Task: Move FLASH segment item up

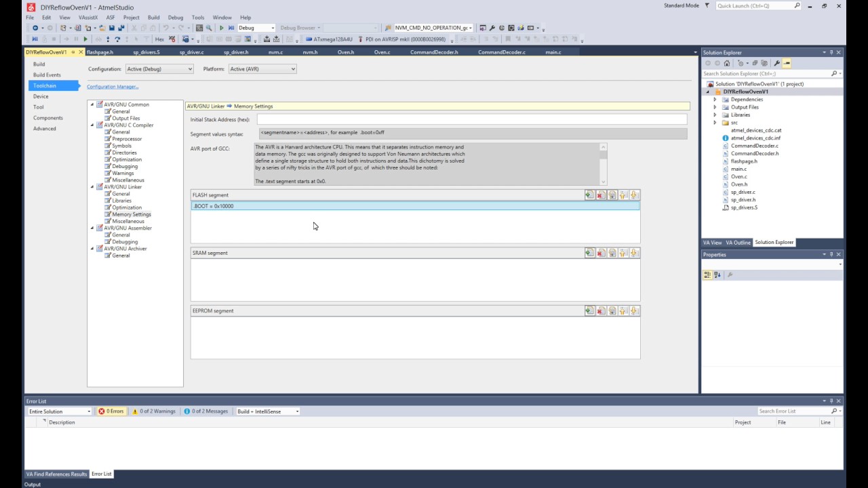Action: (623, 195)
